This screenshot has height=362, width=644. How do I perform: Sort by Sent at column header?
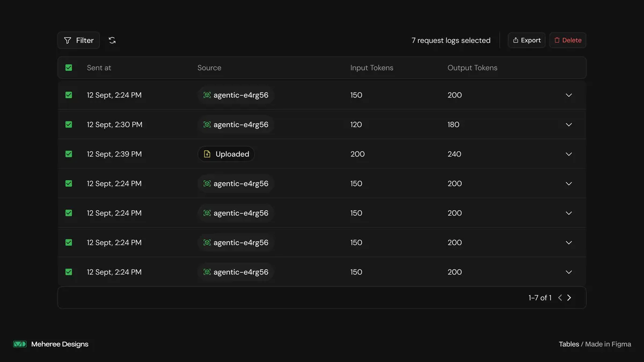(x=99, y=68)
